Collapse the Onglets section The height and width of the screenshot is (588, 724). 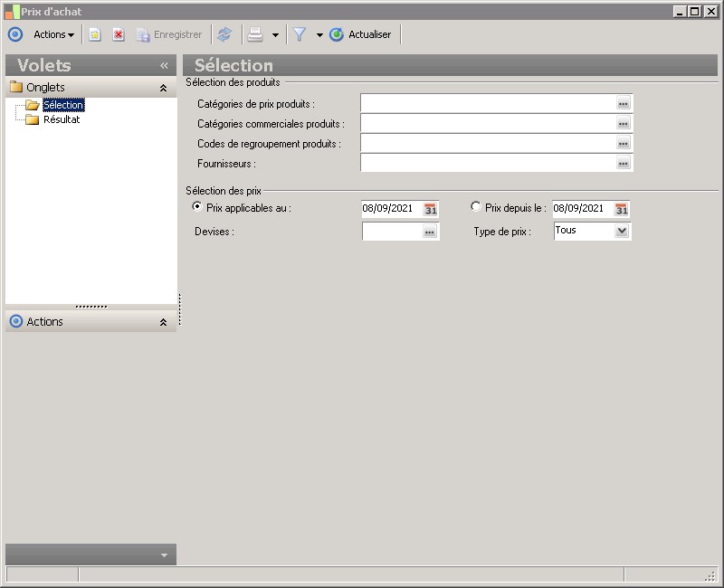coord(163,88)
